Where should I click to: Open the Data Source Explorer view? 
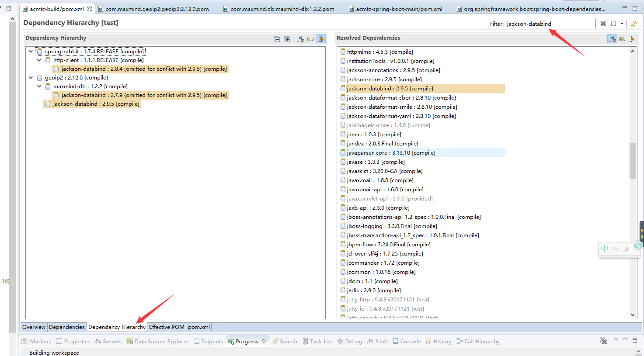point(157,341)
